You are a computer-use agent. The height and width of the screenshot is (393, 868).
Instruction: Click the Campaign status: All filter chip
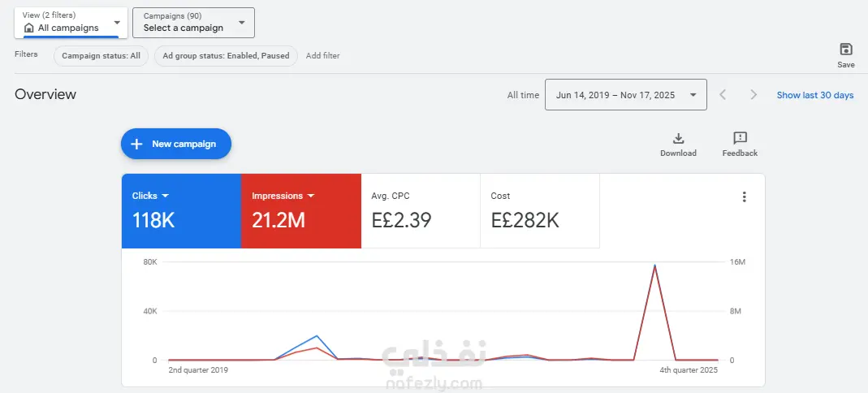[101, 56]
